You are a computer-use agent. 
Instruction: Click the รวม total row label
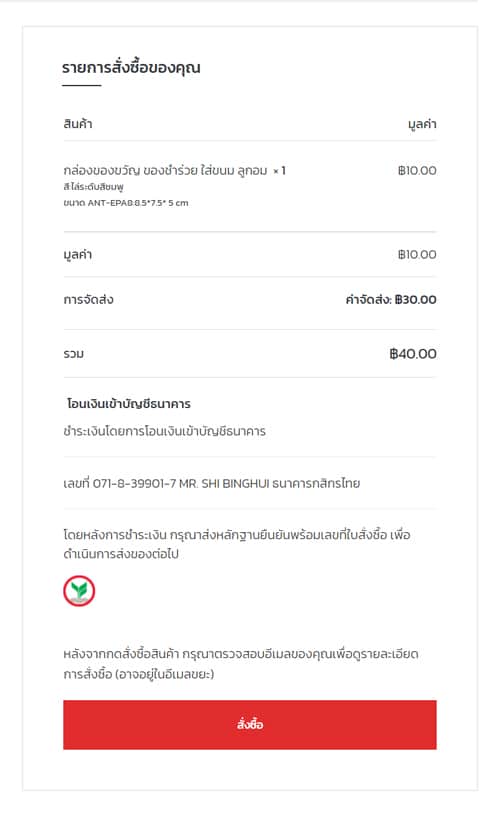pos(74,354)
